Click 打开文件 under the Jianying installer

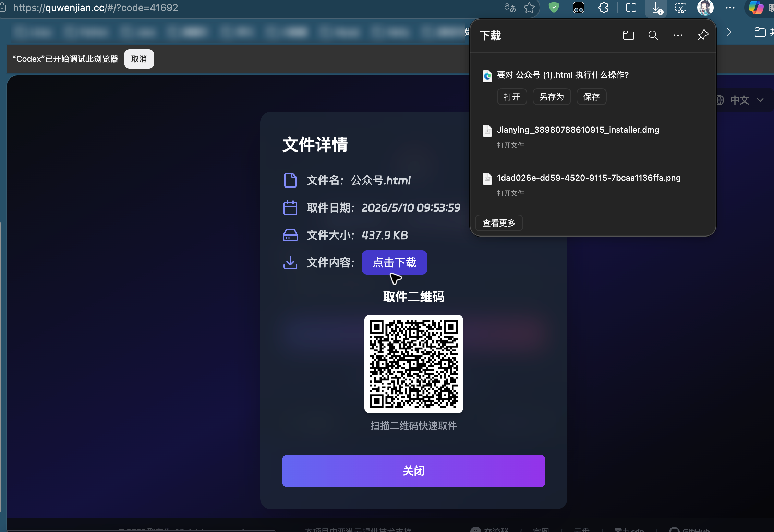511,145
